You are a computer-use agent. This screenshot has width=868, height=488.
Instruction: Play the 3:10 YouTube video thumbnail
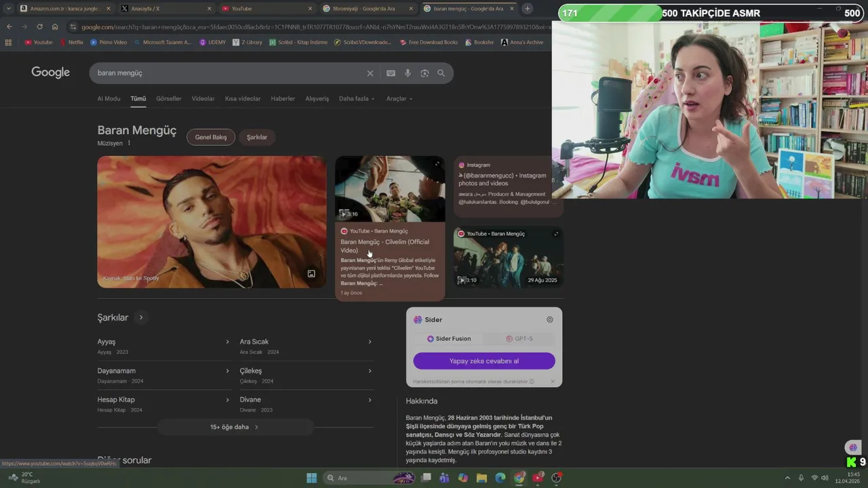(x=508, y=257)
